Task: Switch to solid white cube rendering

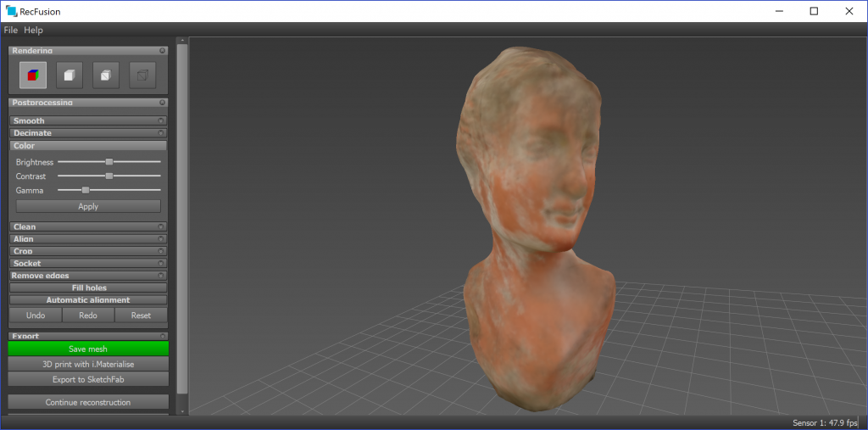Action: pos(70,75)
